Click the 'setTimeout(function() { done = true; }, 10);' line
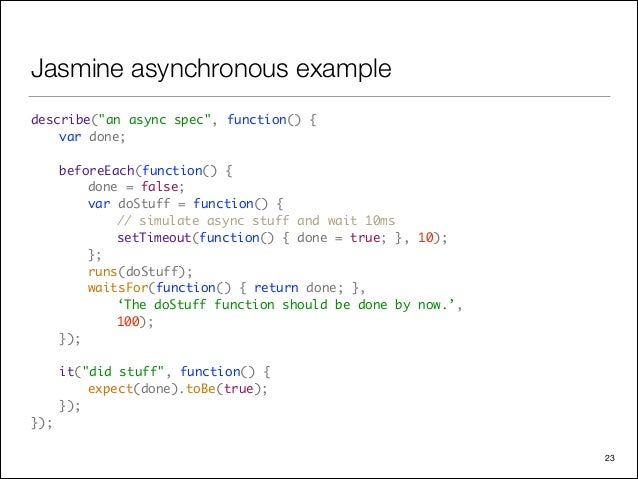 (x=282, y=237)
